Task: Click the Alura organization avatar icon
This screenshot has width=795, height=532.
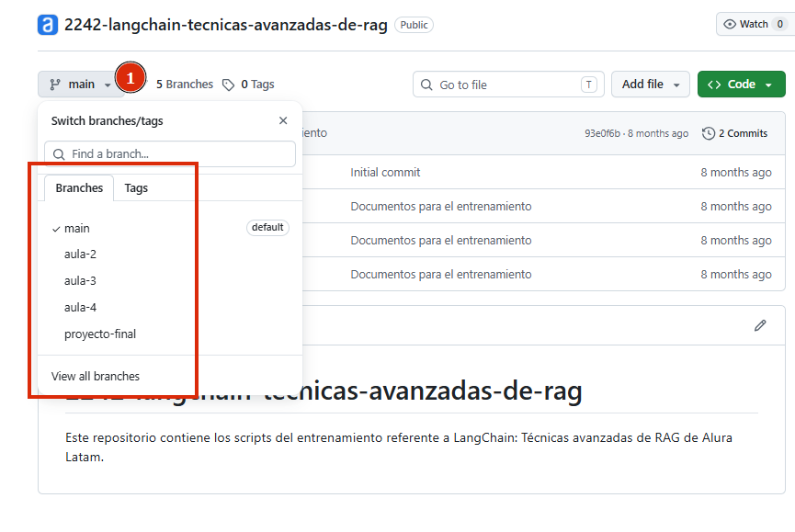Action: pyautogui.click(x=48, y=25)
